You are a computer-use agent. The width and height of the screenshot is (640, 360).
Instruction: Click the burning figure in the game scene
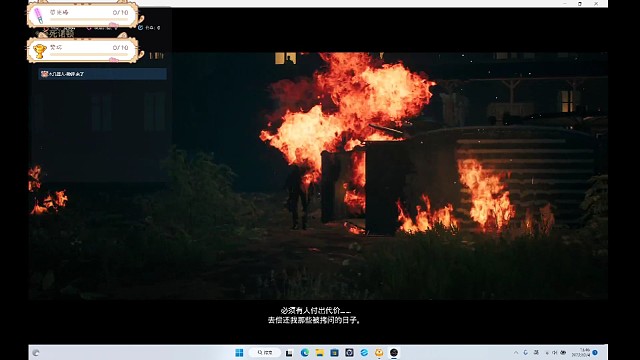(299, 196)
